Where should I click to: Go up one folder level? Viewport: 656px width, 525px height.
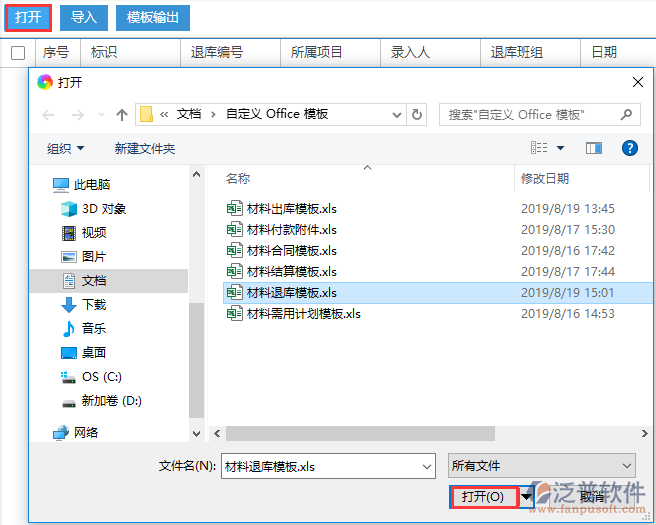click(122, 115)
